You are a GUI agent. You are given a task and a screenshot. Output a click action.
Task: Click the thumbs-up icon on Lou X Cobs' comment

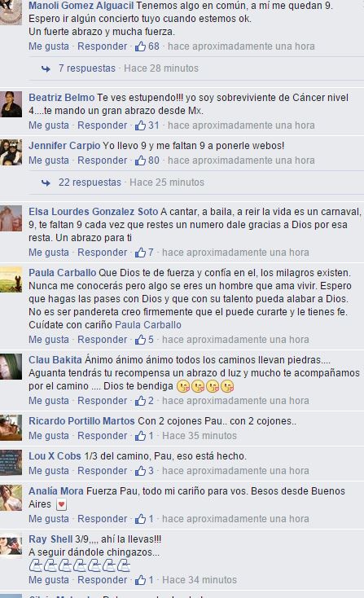(140, 471)
